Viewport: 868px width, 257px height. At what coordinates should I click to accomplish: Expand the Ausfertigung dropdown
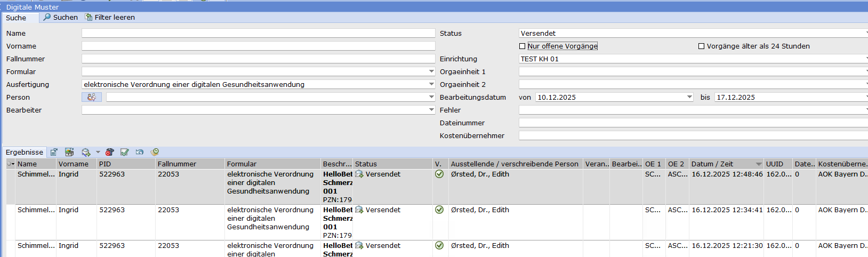[431, 84]
